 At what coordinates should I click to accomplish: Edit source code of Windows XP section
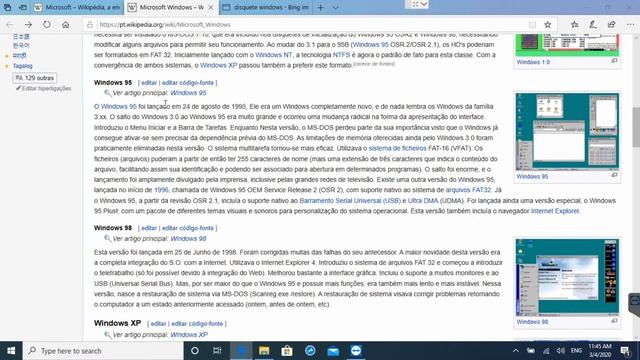pyautogui.click(x=197, y=324)
